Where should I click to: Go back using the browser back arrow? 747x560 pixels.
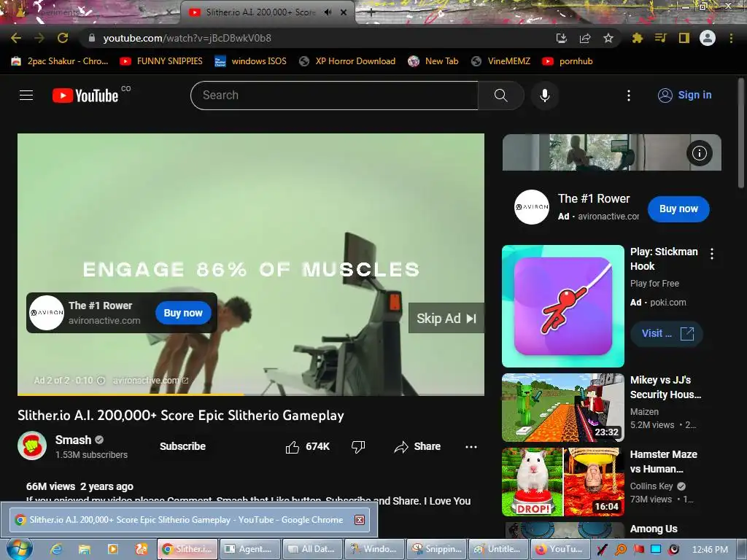(16, 38)
